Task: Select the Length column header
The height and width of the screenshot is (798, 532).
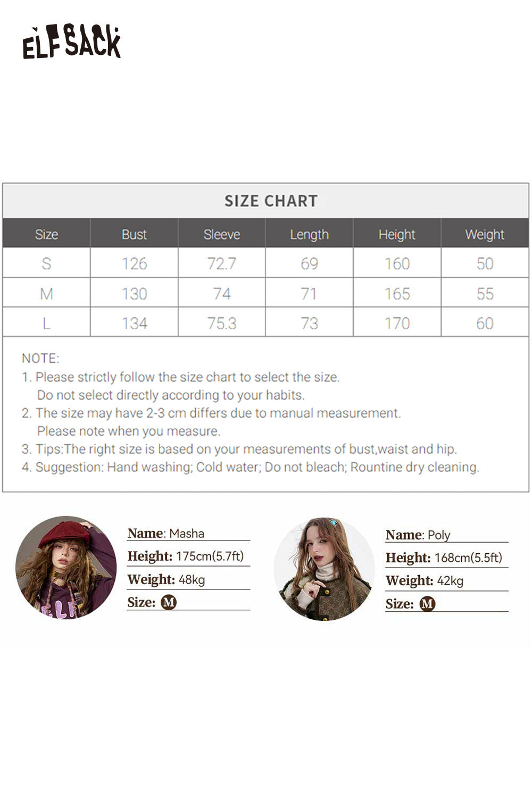Action: click(x=309, y=235)
